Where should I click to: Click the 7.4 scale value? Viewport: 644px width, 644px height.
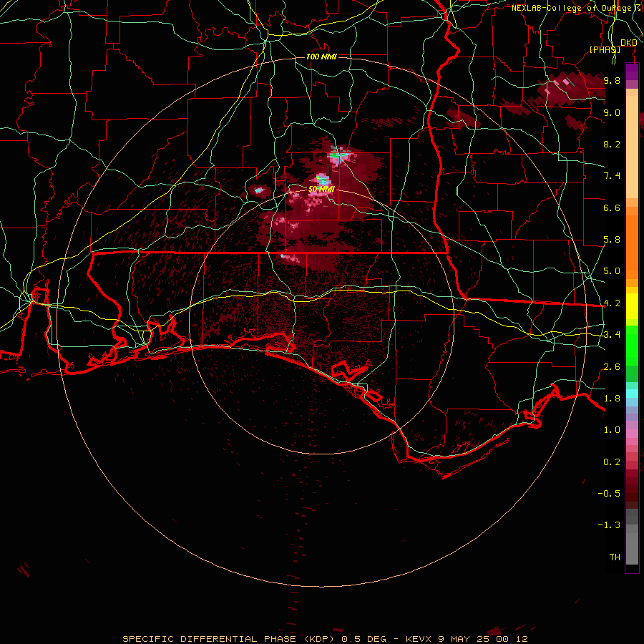point(612,176)
